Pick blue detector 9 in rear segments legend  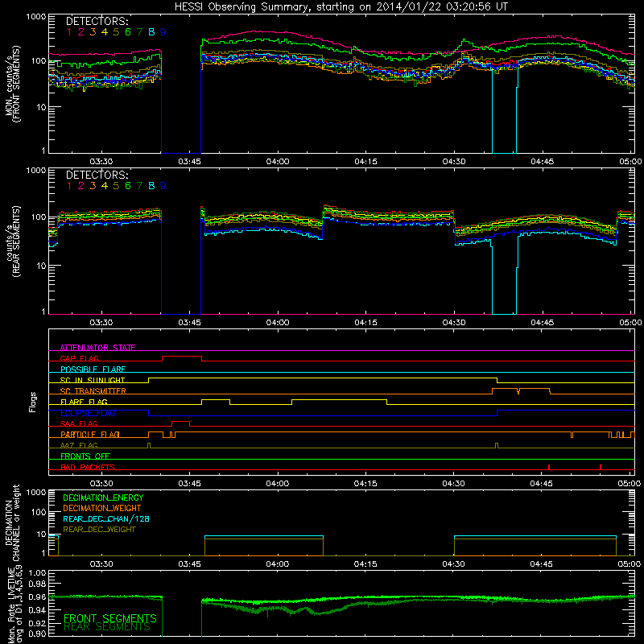163,186
